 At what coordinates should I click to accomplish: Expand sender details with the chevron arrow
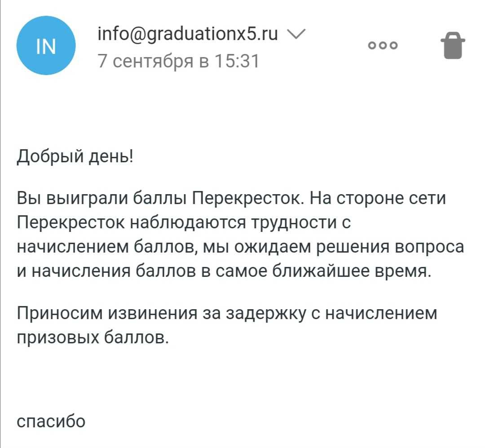[295, 33]
